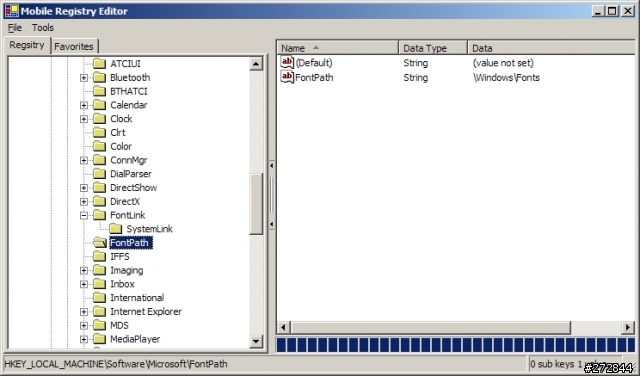Click the MDS folder icon
Image resolution: width=640 pixels, height=376 pixels.
click(x=99, y=325)
